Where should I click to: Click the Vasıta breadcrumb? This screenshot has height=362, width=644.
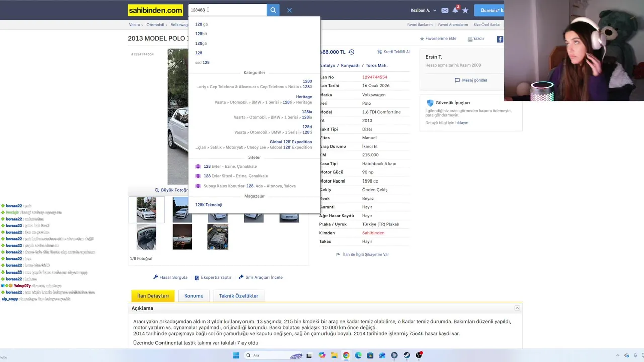(134, 25)
